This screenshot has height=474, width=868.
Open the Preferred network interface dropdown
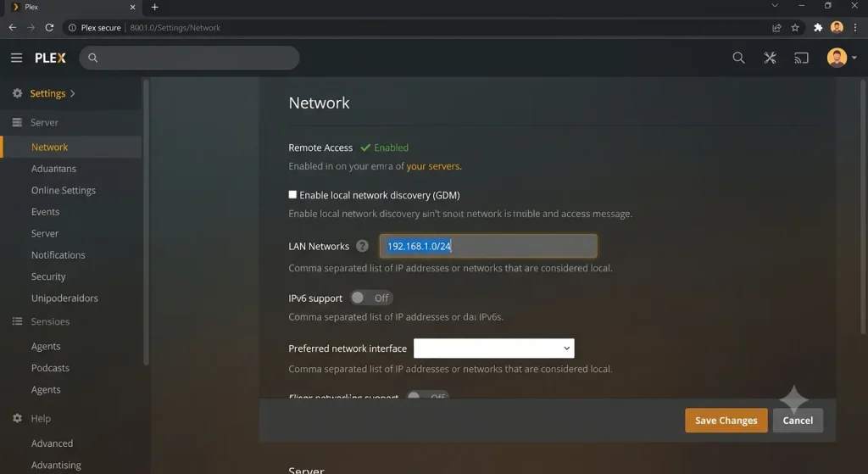click(x=494, y=349)
